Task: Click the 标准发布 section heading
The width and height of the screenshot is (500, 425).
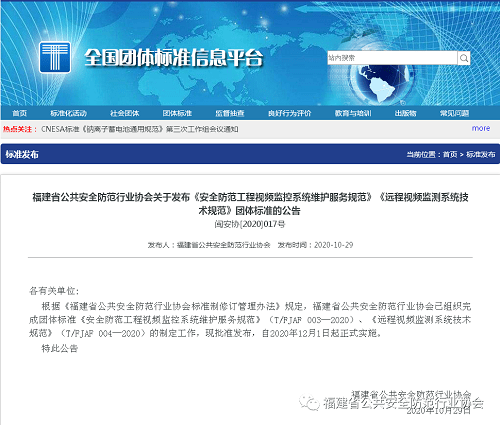Action: tap(22, 154)
